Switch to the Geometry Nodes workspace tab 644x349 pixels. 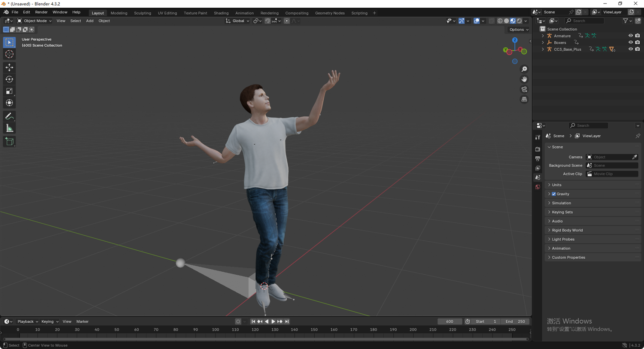330,13
